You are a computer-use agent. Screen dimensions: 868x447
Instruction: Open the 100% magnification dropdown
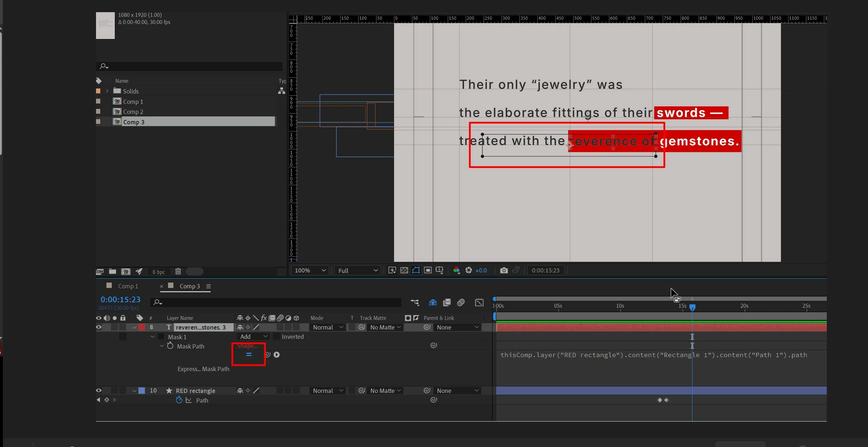[x=310, y=270]
